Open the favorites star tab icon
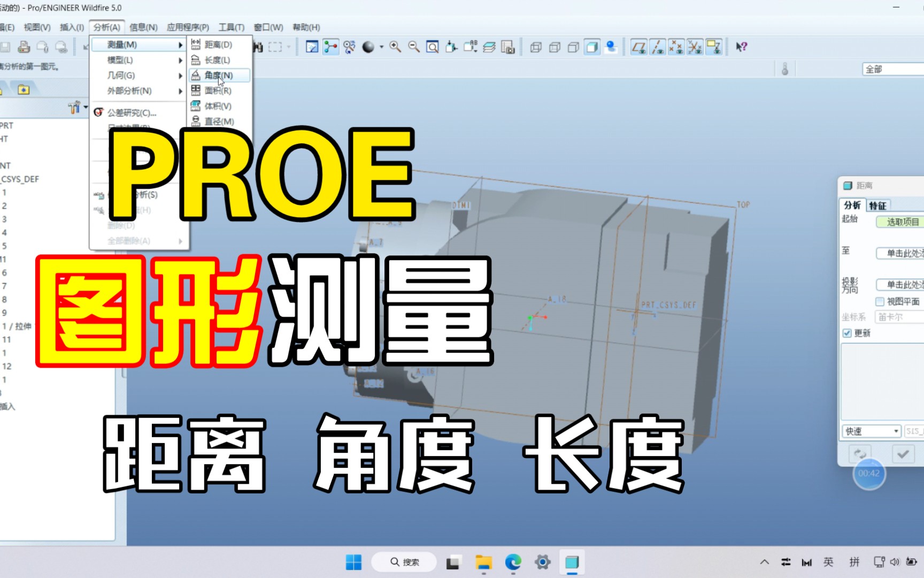This screenshot has width=924, height=578. [24, 90]
